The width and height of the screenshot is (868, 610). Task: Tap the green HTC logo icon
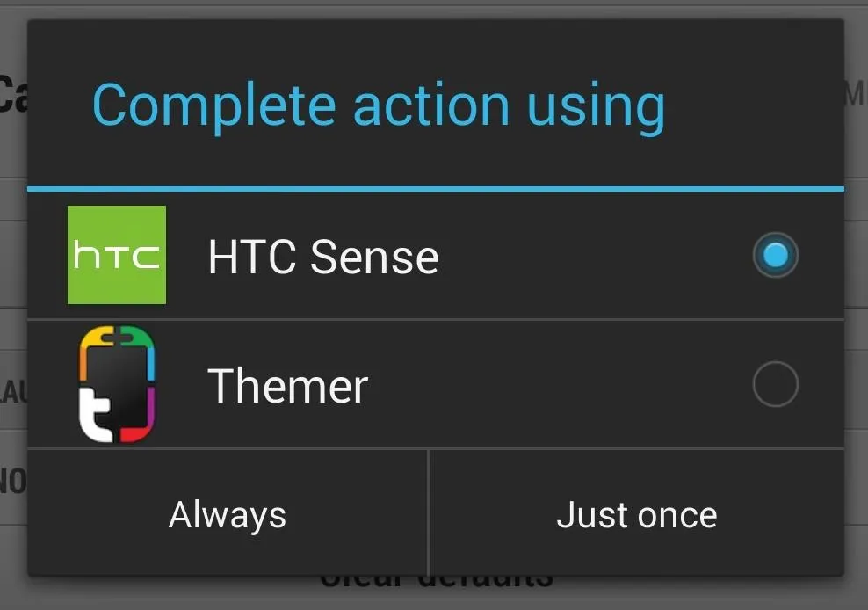[x=116, y=255]
